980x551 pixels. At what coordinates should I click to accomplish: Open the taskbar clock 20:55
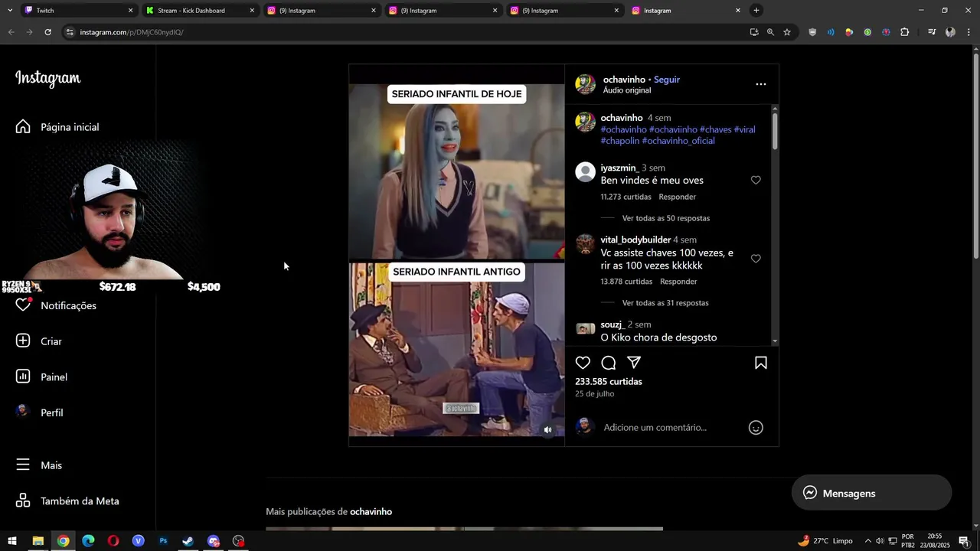click(x=934, y=541)
